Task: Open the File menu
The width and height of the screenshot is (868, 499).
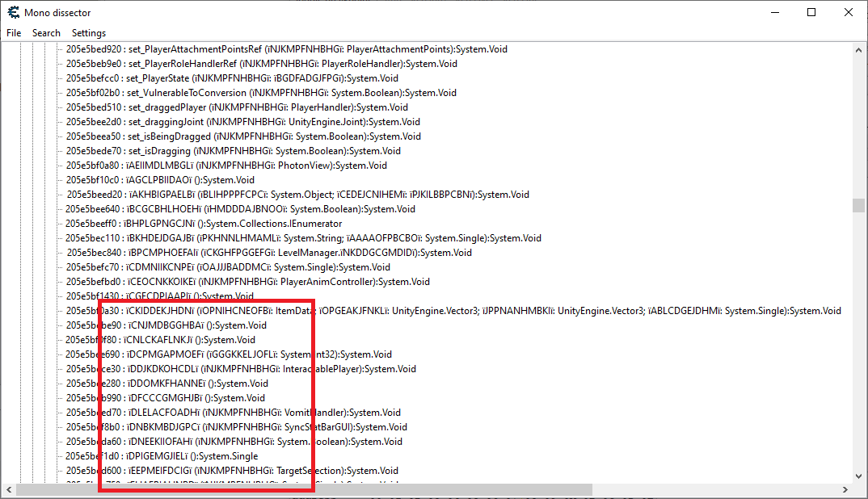Action: point(14,33)
